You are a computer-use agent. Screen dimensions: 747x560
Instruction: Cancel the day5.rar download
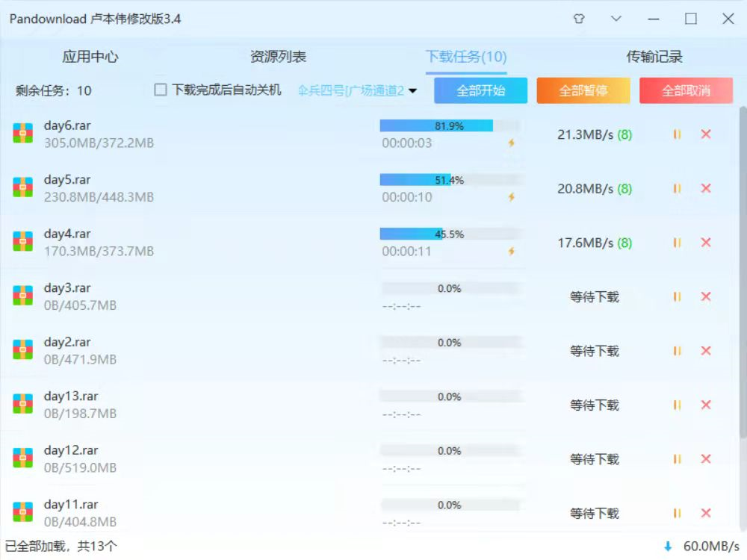[705, 188]
